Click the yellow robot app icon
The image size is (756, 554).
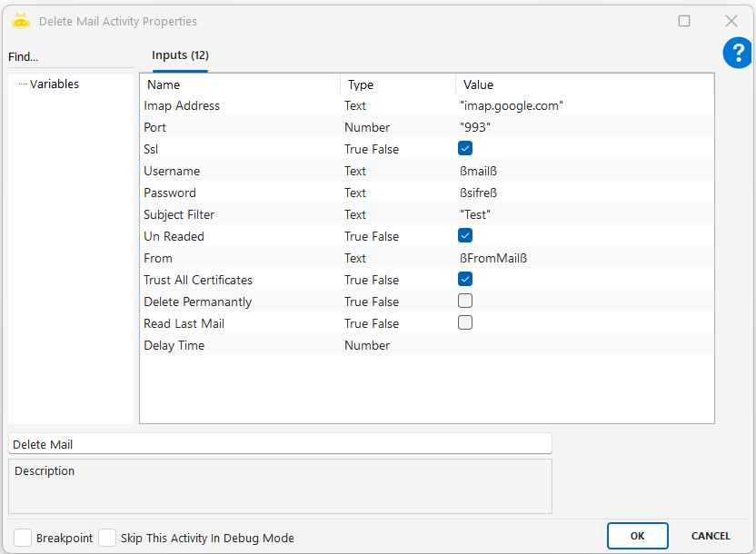click(21, 21)
